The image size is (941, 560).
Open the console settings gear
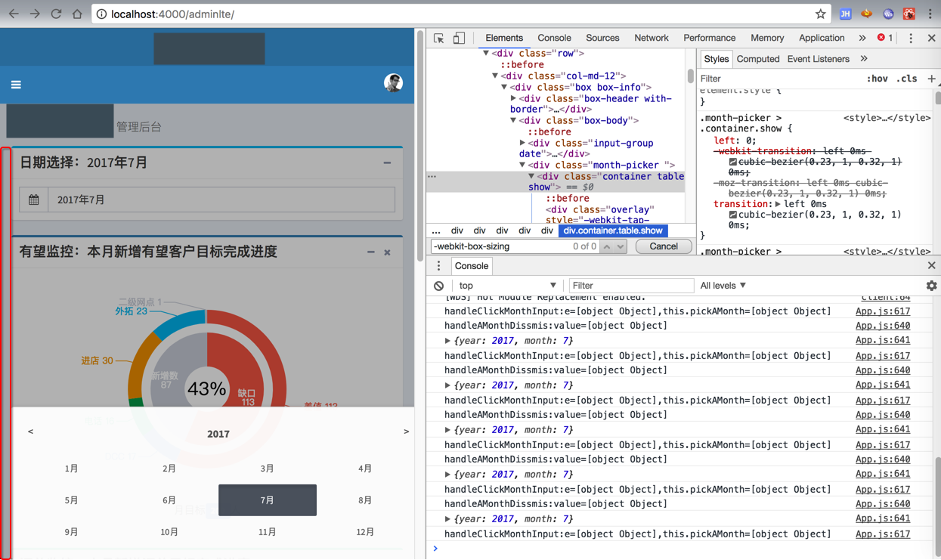click(x=931, y=286)
